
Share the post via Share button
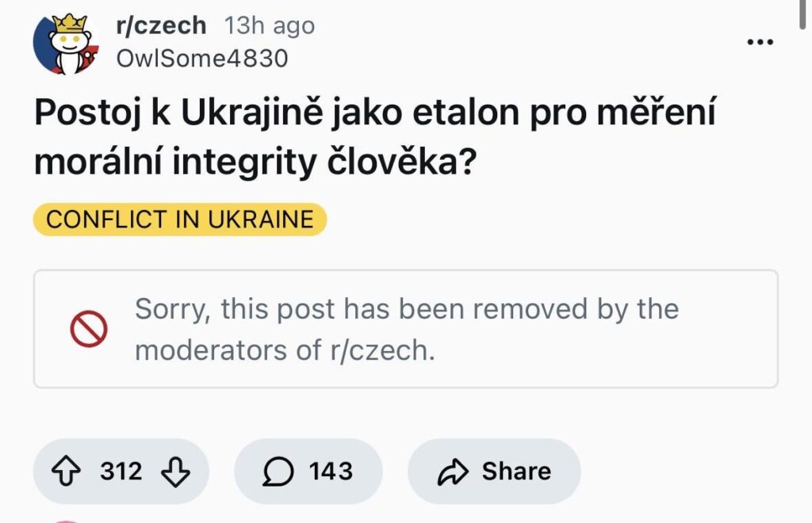493,471
